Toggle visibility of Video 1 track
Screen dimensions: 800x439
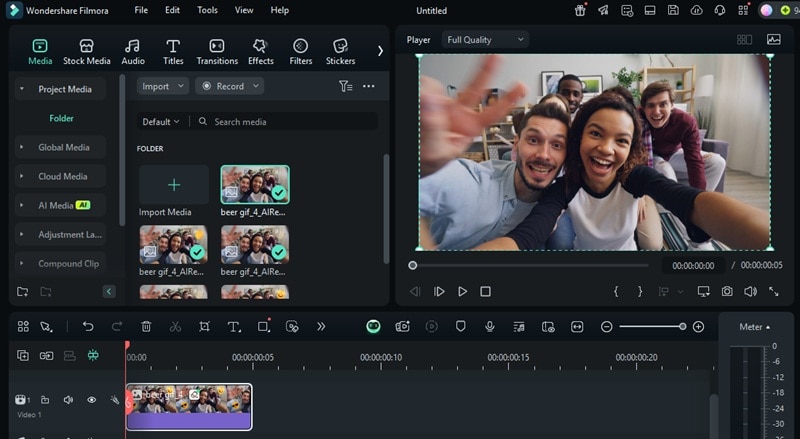[x=91, y=400]
